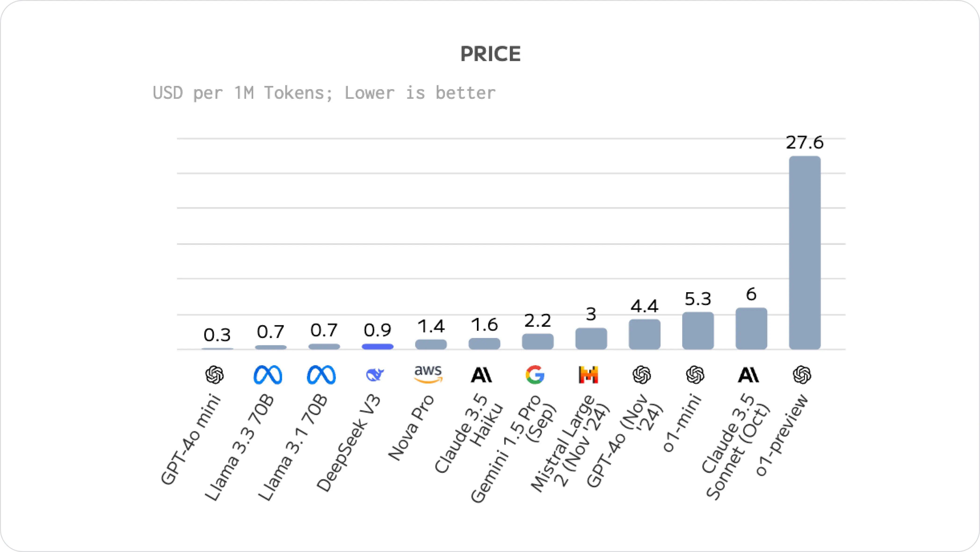980x552 pixels.
Task: Click the AWS logo for Nova Pro
Action: 428,374
